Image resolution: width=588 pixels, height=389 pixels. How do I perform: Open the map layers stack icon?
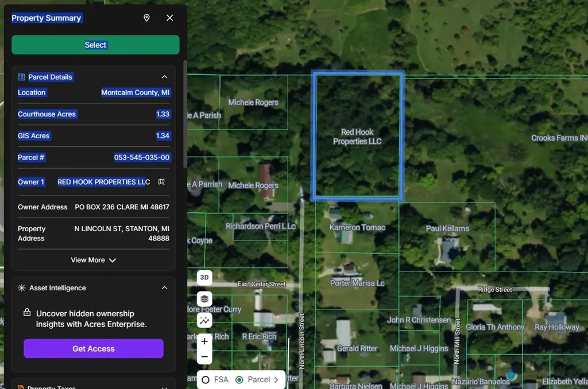pyautogui.click(x=204, y=299)
